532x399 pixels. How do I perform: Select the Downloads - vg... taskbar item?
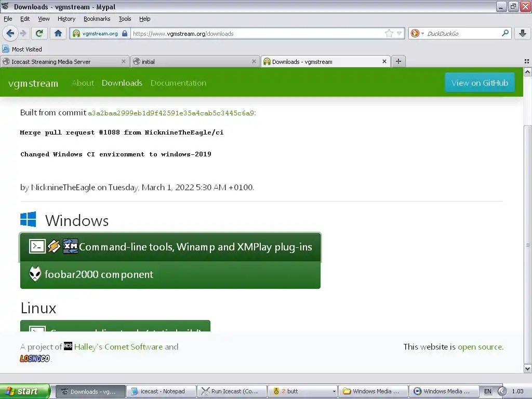click(90, 391)
